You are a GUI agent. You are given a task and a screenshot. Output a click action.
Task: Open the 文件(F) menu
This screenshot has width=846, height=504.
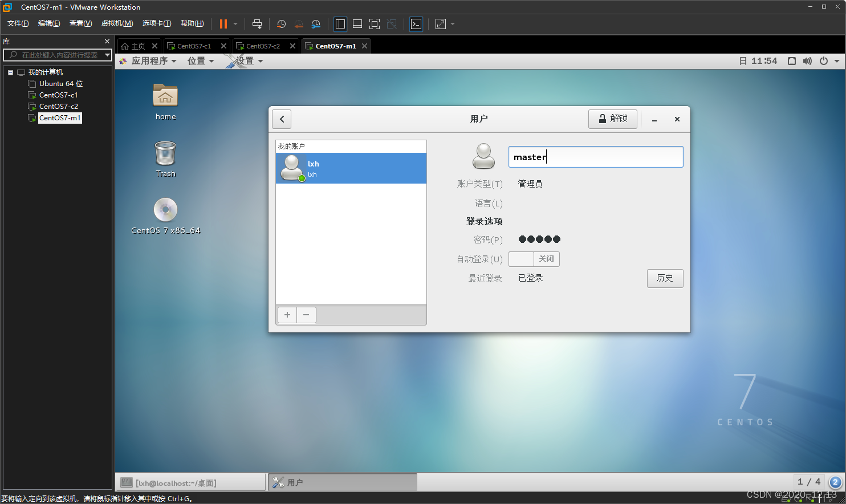coord(18,23)
